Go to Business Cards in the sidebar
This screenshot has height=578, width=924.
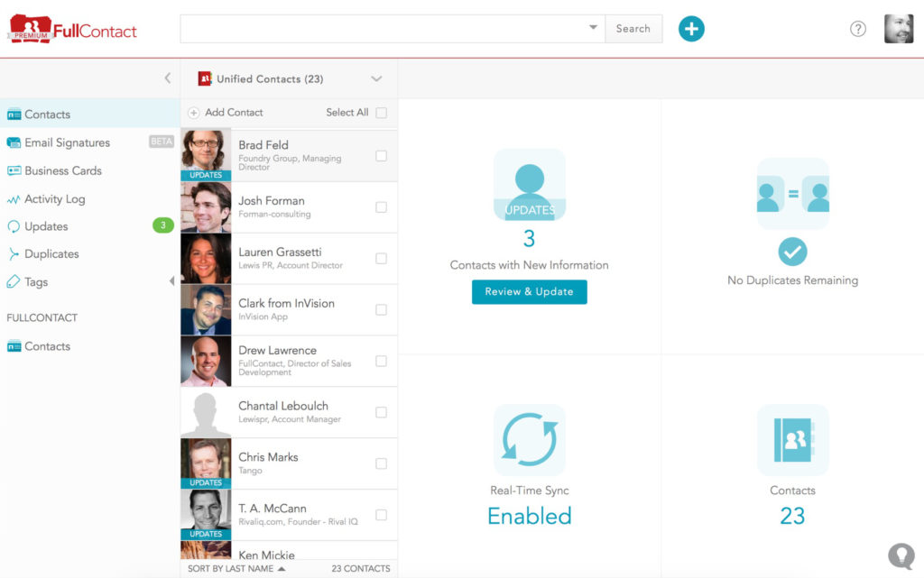[63, 170]
